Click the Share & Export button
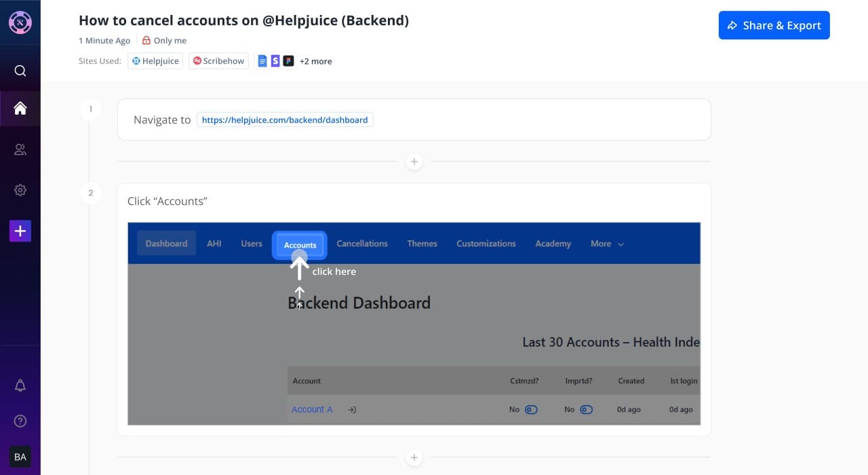 coord(774,25)
